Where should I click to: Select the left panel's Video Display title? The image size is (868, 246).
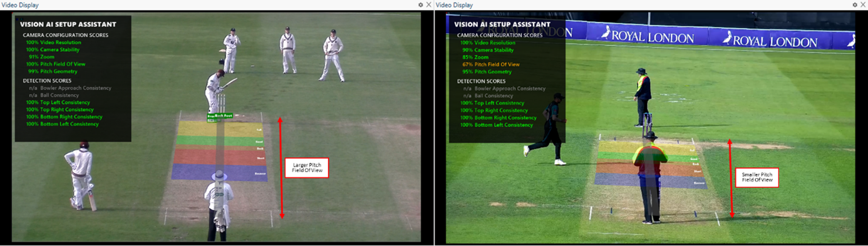coord(19,5)
